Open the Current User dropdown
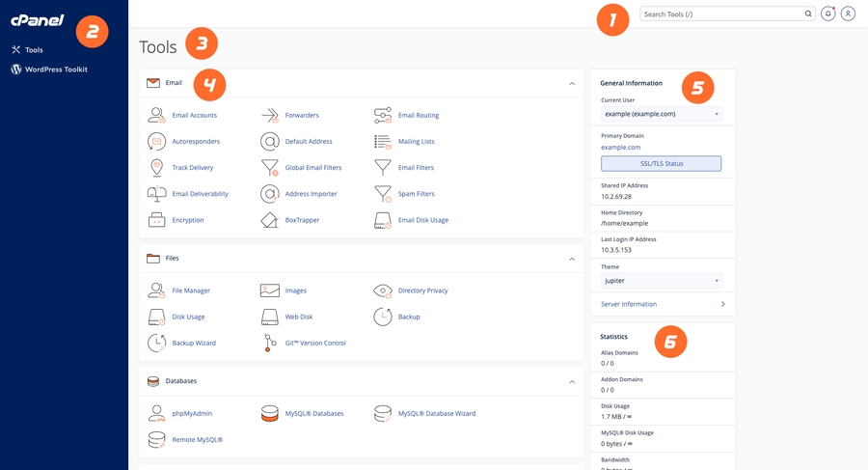 (x=661, y=114)
